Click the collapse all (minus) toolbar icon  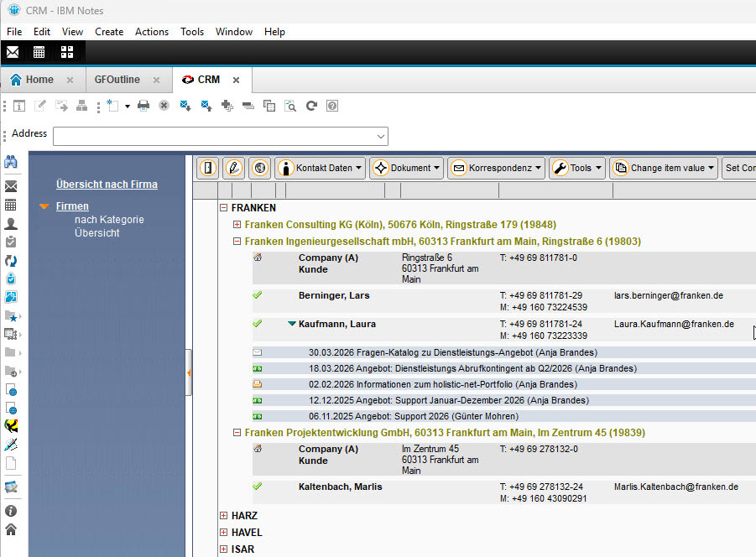point(248,106)
